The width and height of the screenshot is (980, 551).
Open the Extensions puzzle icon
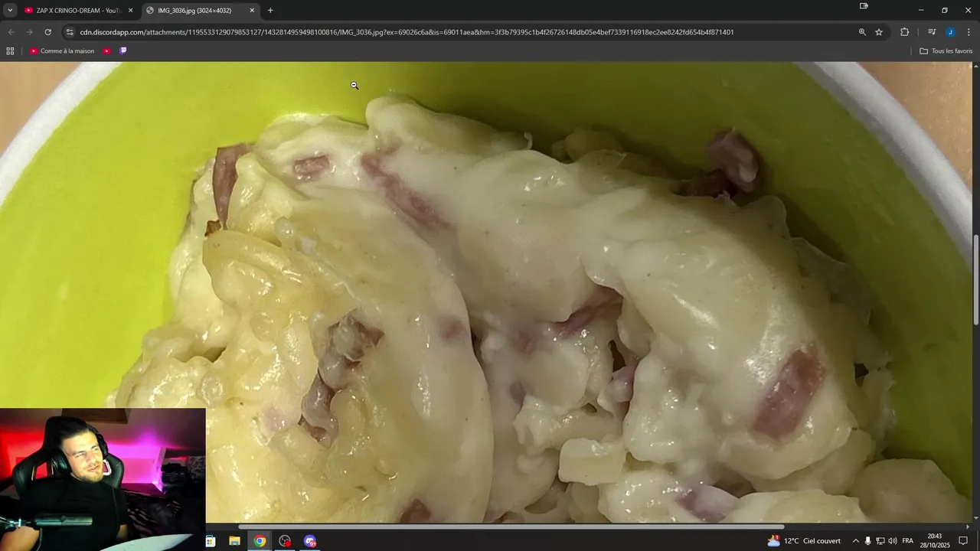(904, 32)
